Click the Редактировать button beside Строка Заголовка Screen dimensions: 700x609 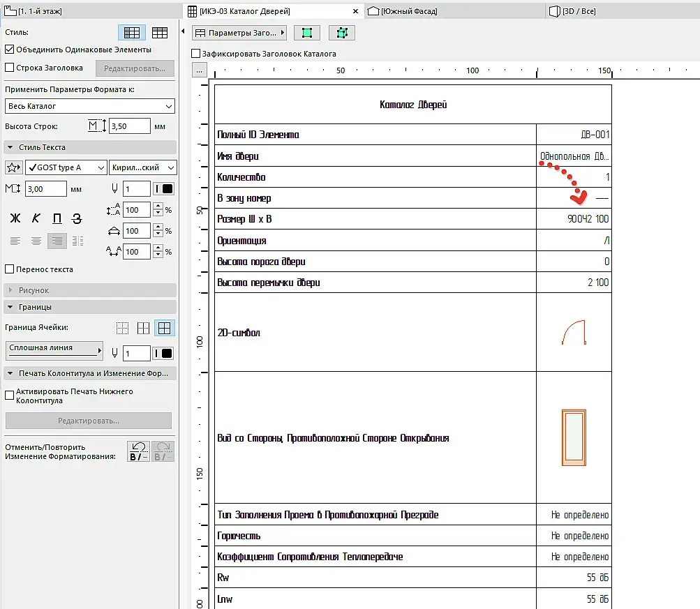(x=135, y=68)
